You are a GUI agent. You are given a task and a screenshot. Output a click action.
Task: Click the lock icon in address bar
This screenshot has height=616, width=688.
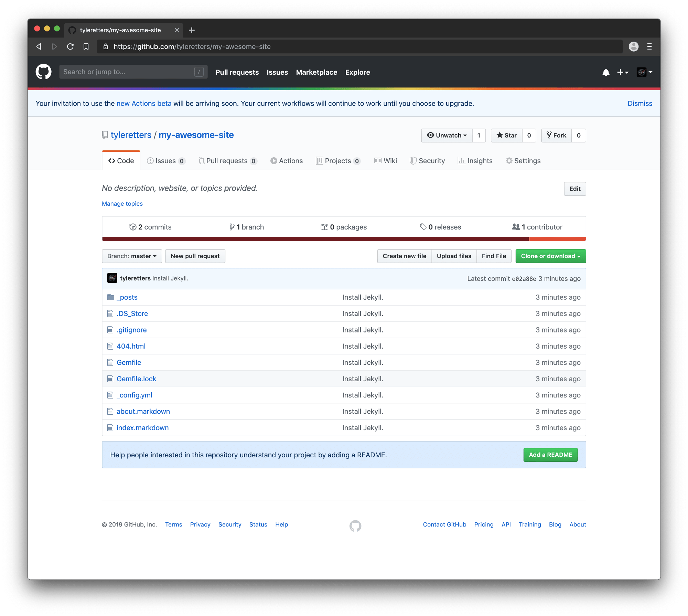pyautogui.click(x=106, y=46)
